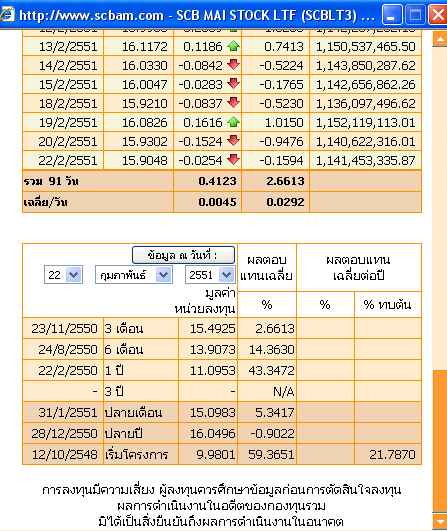Click red down arrow for 14/2/2551
This screenshot has height=531, width=447.
pos(233,64)
